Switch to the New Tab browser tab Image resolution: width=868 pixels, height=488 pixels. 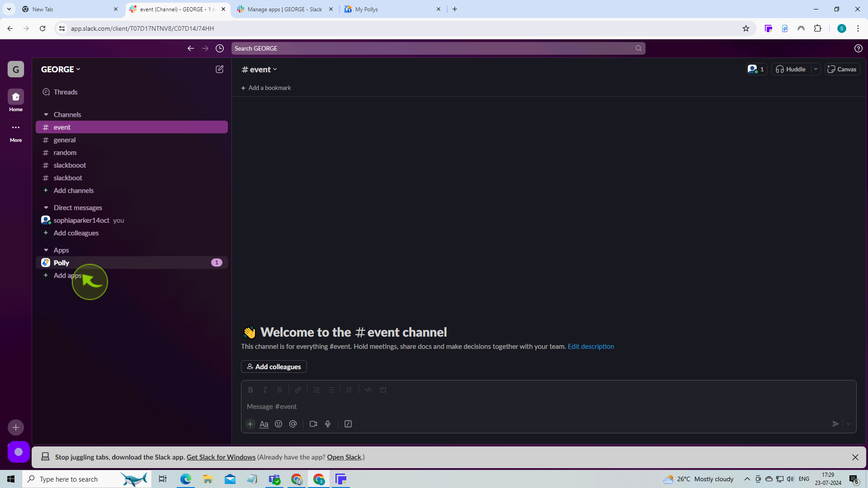point(70,9)
